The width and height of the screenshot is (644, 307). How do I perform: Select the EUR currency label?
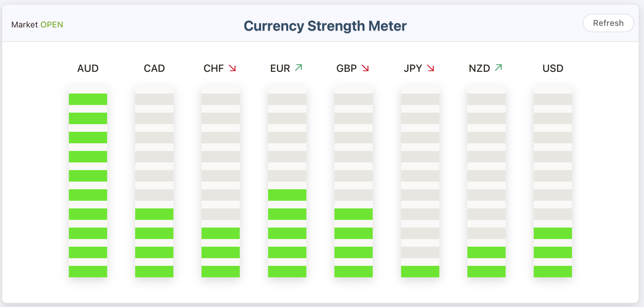point(280,68)
